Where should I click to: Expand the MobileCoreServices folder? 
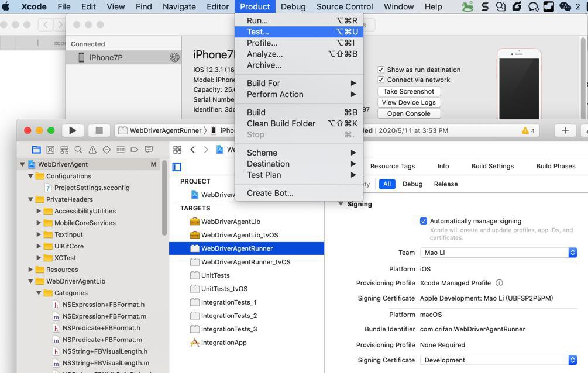tap(39, 223)
